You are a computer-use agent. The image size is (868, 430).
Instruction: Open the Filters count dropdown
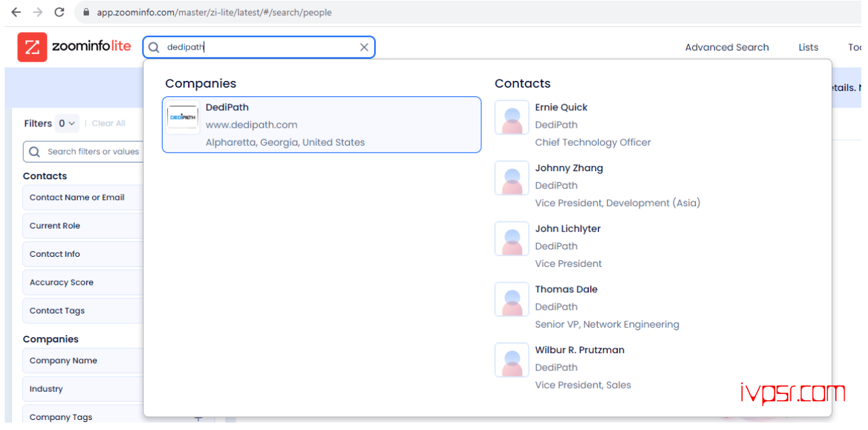[x=67, y=123]
